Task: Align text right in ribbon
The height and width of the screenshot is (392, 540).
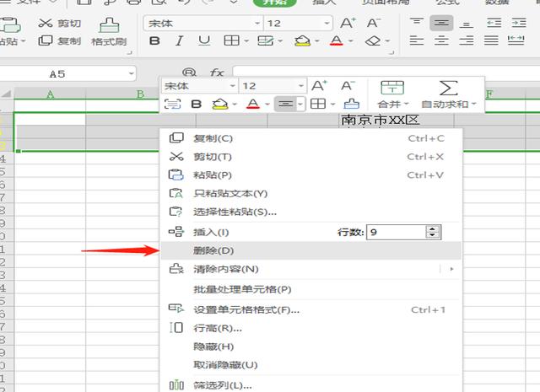Action: pyautogui.click(x=467, y=41)
